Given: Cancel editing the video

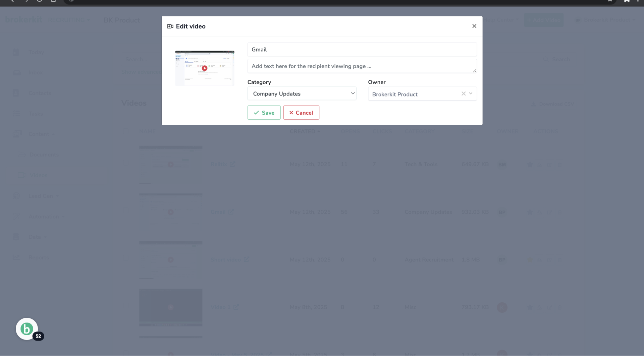Looking at the screenshot, I should click(301, 113).
